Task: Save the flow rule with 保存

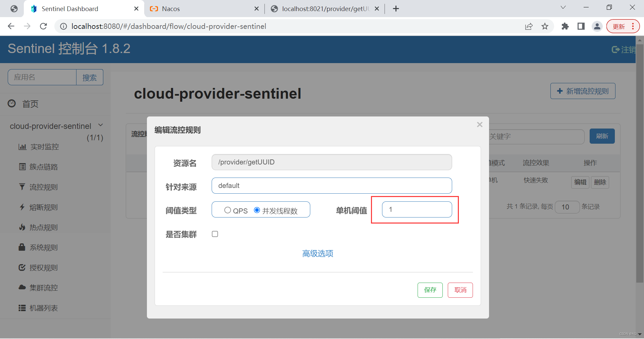Action: click(x=430, y=290)
